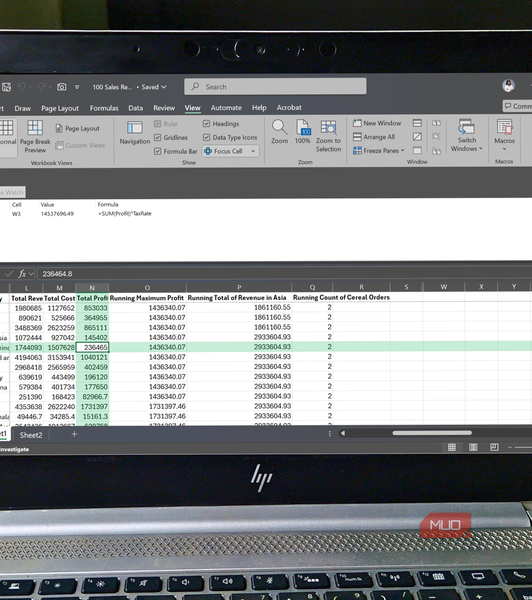Viewport: 532px width, 600px height.
Task: Select column header O
Action: (x=147, y=288)
